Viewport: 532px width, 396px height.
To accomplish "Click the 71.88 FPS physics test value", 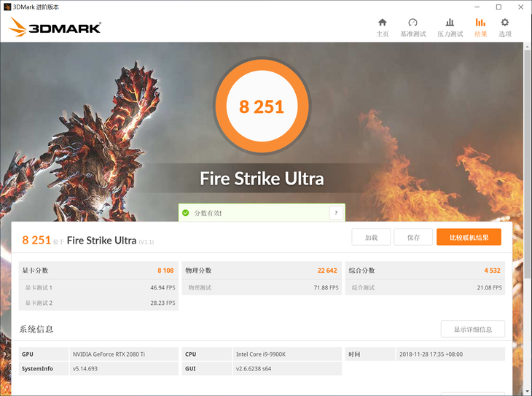I will click(x=326, y=287).
